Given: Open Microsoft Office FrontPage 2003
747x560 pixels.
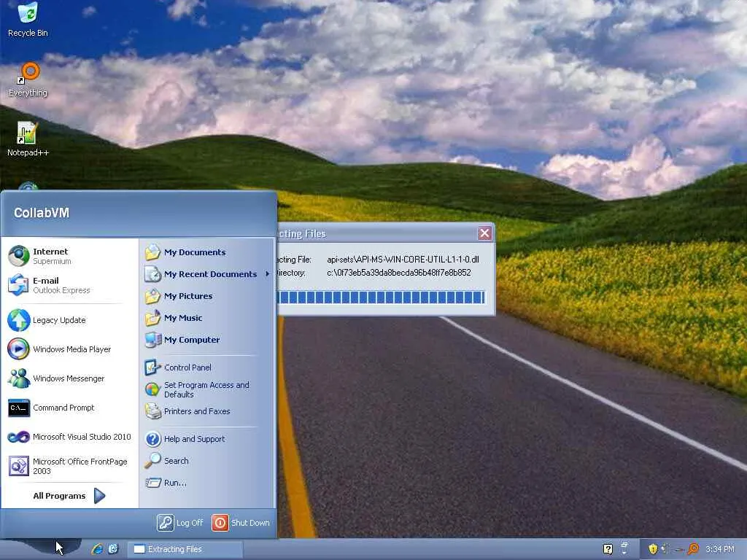Looking at the screenshot, I should [69, 466].
